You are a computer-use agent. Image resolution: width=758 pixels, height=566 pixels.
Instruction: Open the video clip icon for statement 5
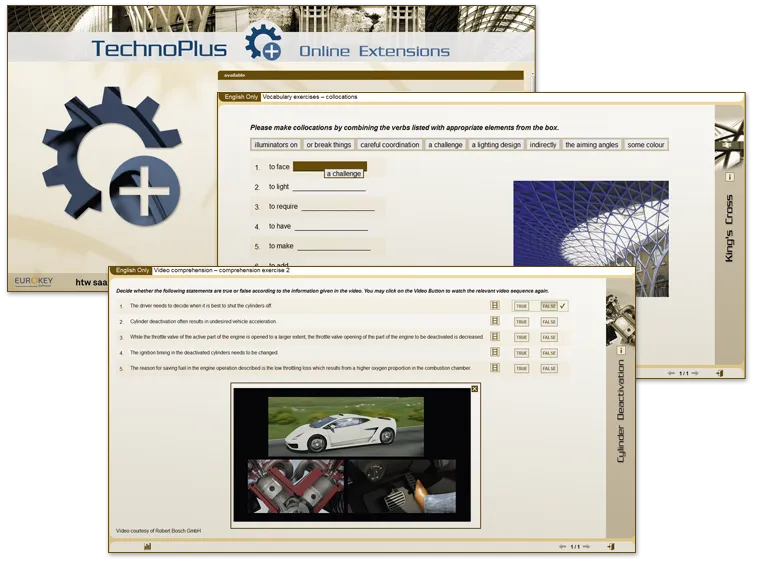coord(495,368)
